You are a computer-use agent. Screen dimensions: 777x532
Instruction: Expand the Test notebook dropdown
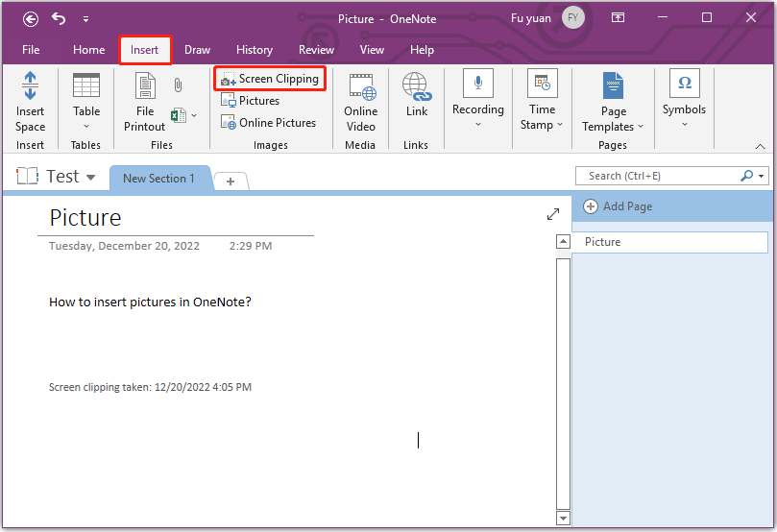pyautogui.click(x=90, y=178)
